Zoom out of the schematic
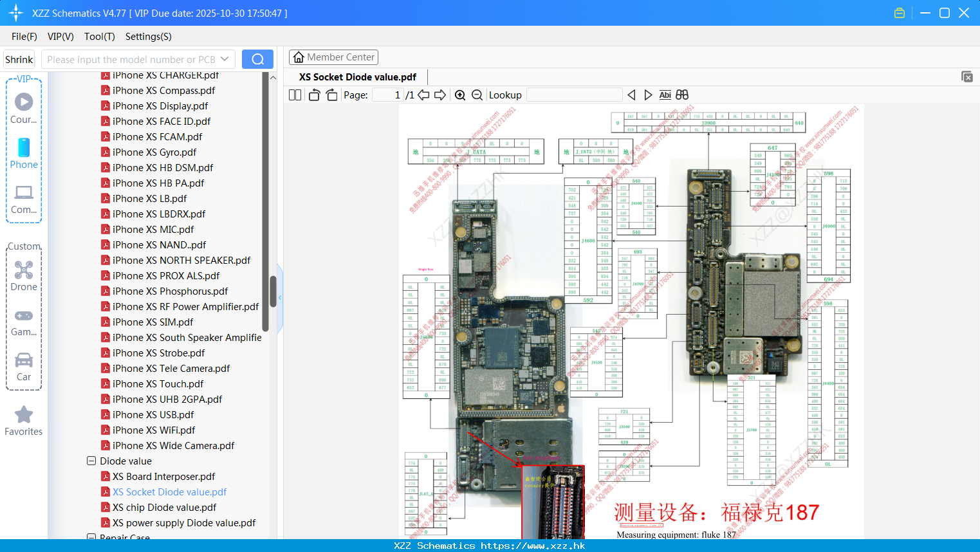 coord(477,95)
